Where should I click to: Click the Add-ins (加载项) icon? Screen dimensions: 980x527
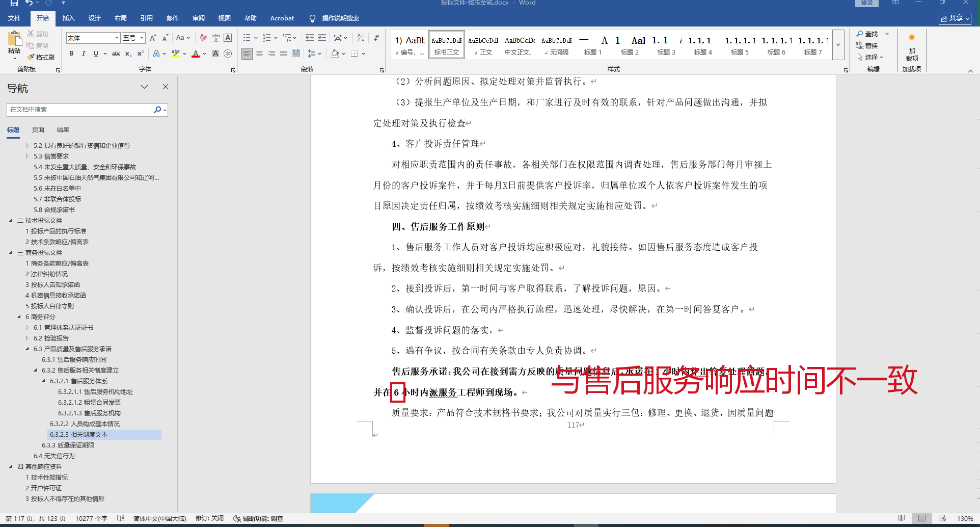point(912,38)
